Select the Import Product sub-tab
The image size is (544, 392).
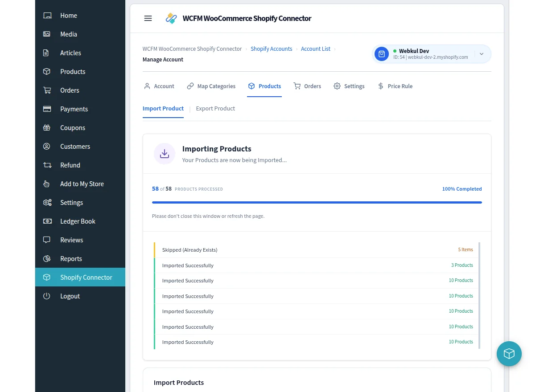click(163, 109)
